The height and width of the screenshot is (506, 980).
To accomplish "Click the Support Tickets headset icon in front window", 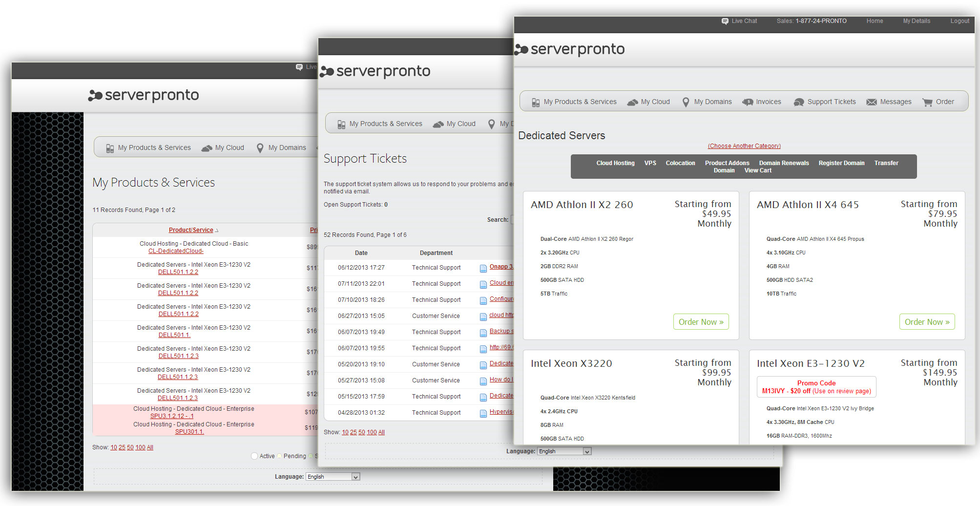I will (x=799, y=102).
